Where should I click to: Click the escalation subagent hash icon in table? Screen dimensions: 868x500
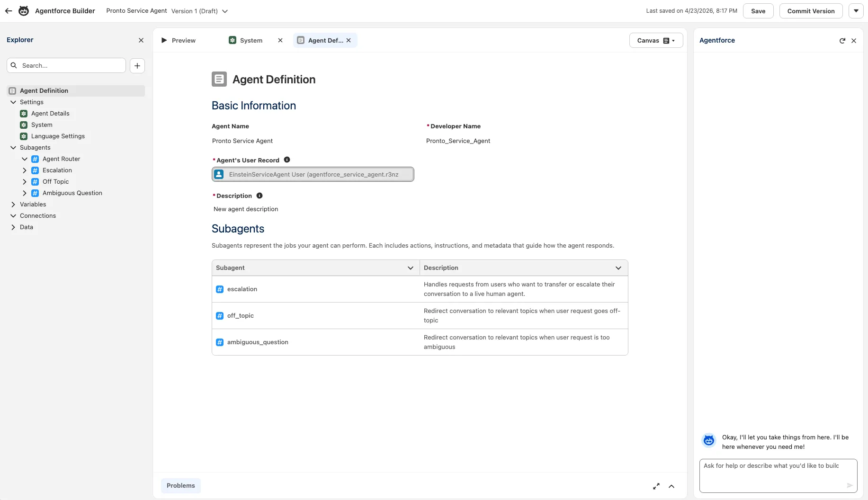pyautogui.click(x=220, y=289)
